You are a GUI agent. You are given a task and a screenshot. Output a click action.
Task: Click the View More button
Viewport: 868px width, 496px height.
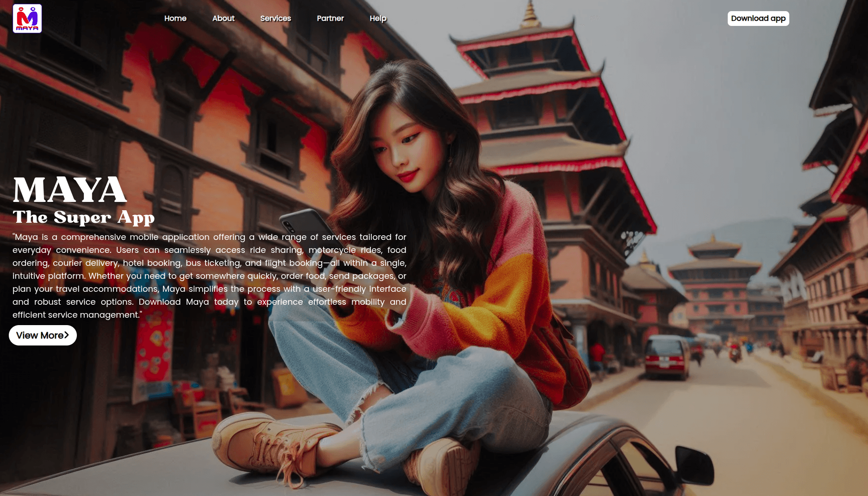point(43,335)
